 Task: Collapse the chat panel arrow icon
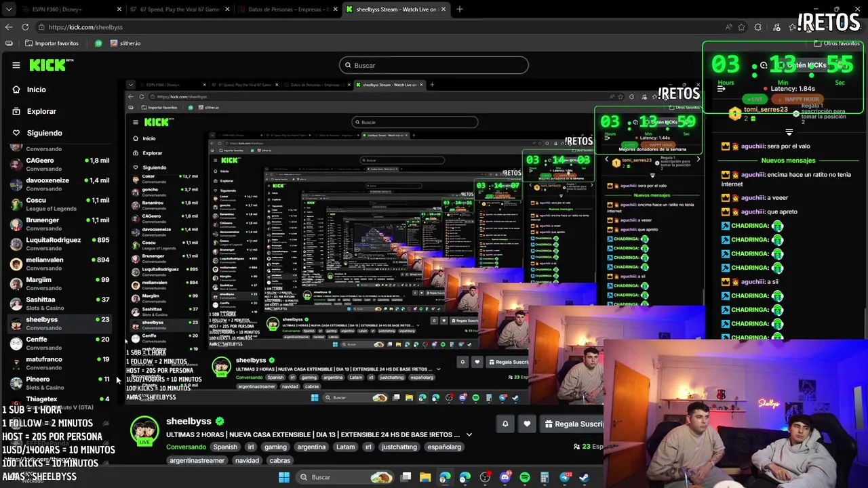tap(722, 88)
